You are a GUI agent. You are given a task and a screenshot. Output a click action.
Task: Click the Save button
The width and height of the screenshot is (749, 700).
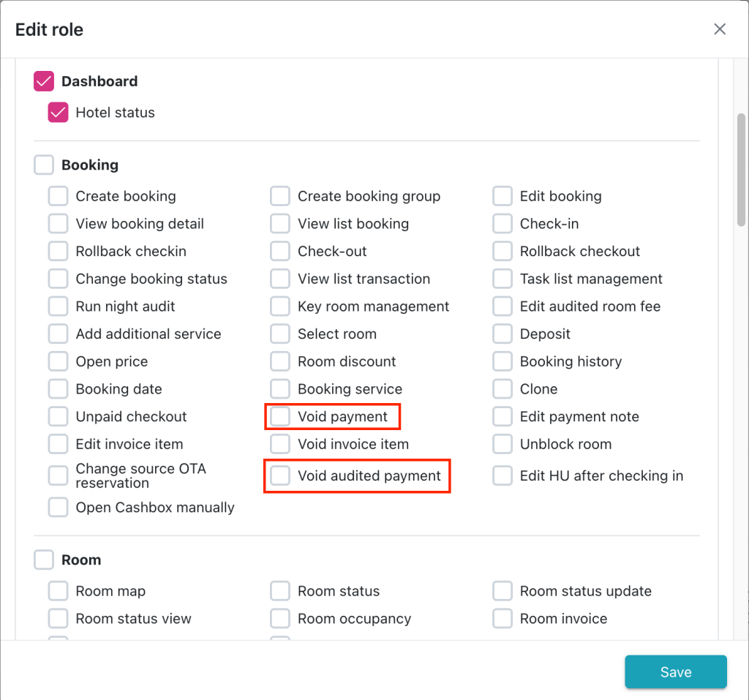coord(675,672)
